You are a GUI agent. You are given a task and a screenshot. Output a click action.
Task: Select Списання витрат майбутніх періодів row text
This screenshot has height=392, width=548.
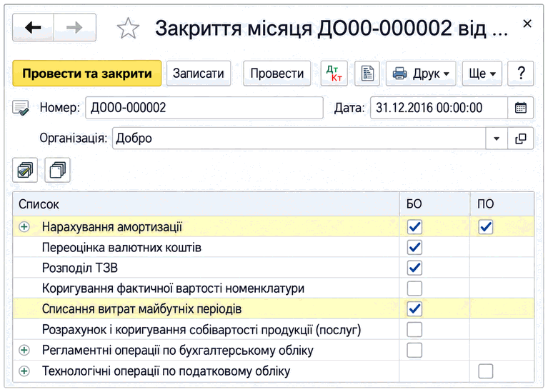(141, 309)
